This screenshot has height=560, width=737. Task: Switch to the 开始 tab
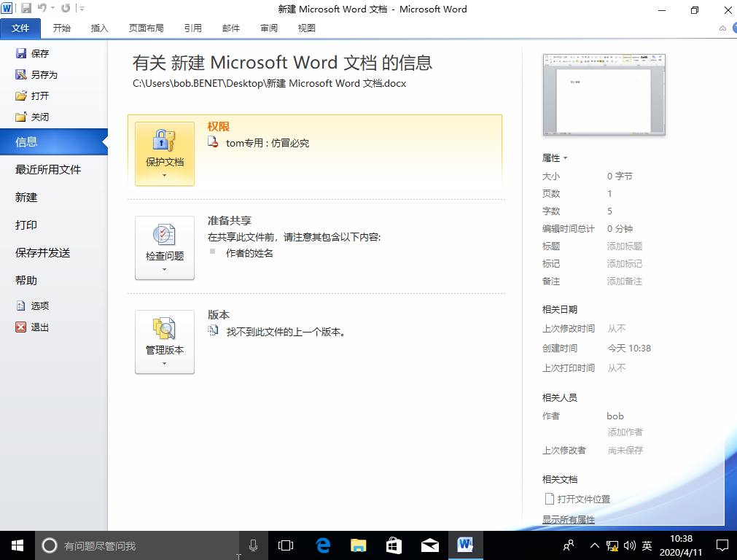coord(61,28)
